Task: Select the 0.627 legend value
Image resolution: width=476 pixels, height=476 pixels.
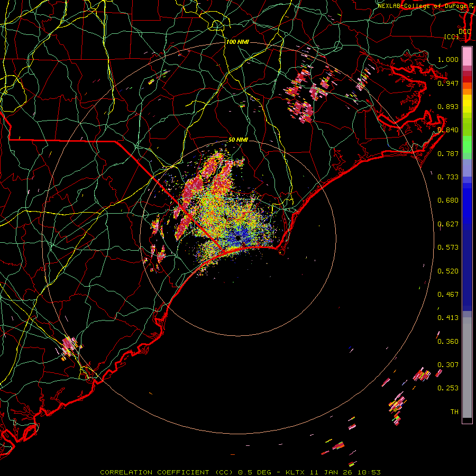Action: tap(448, 224)
